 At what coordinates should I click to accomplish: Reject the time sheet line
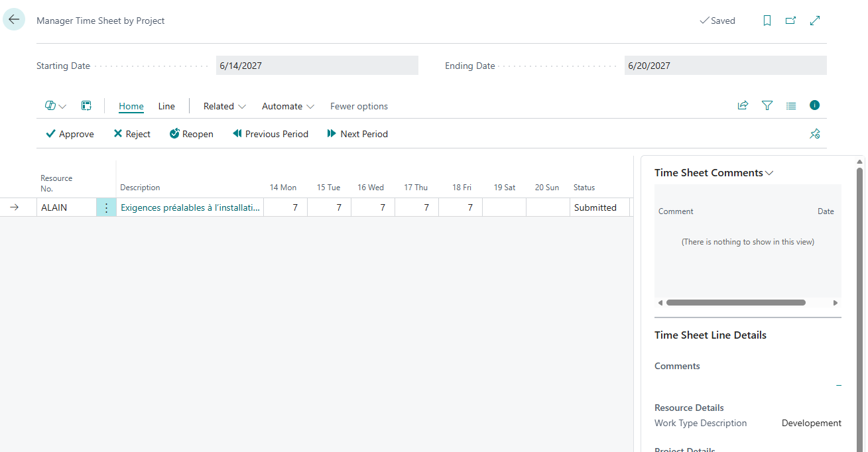[x=132, y=134]
